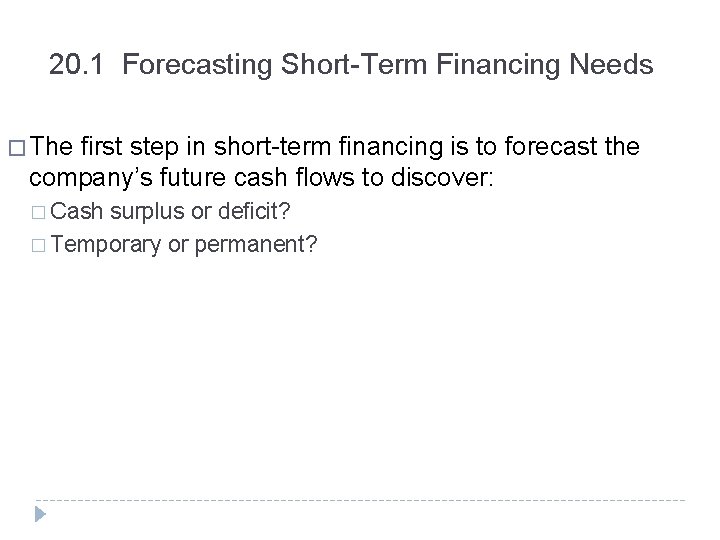
Task: Select the slide title "Forecasting Short-Term Financing Needs"
Action: click(351, 66)
